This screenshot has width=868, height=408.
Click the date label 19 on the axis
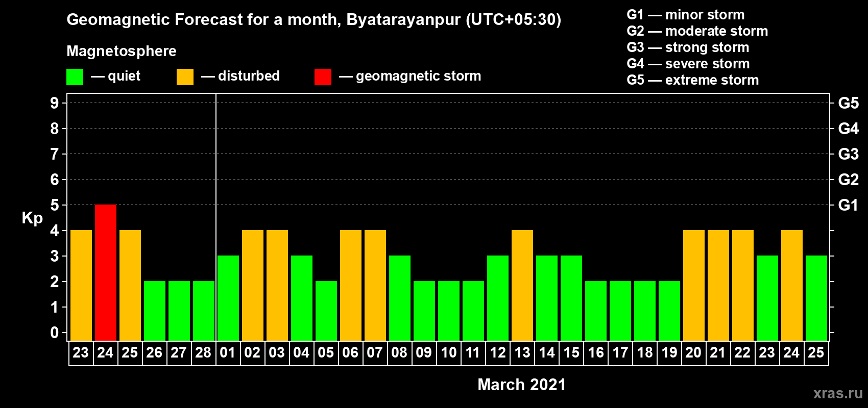pyautogui.click(x=669, y=353)
